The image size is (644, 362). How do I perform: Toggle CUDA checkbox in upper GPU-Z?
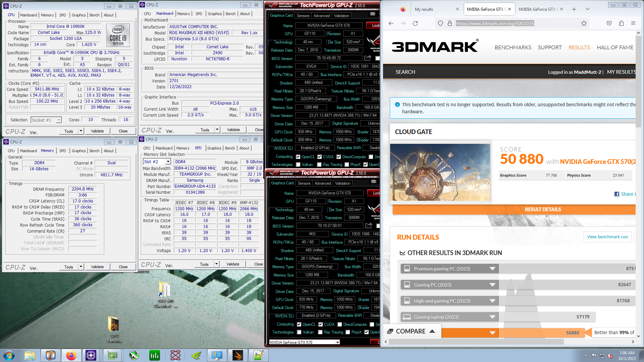point(320,157)
